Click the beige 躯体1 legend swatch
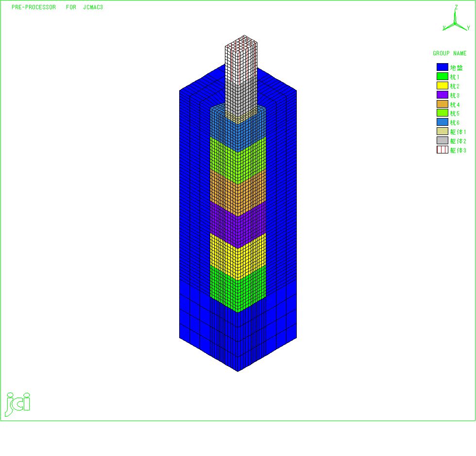Viewport: 476px width, 456px height. point(442,131)
